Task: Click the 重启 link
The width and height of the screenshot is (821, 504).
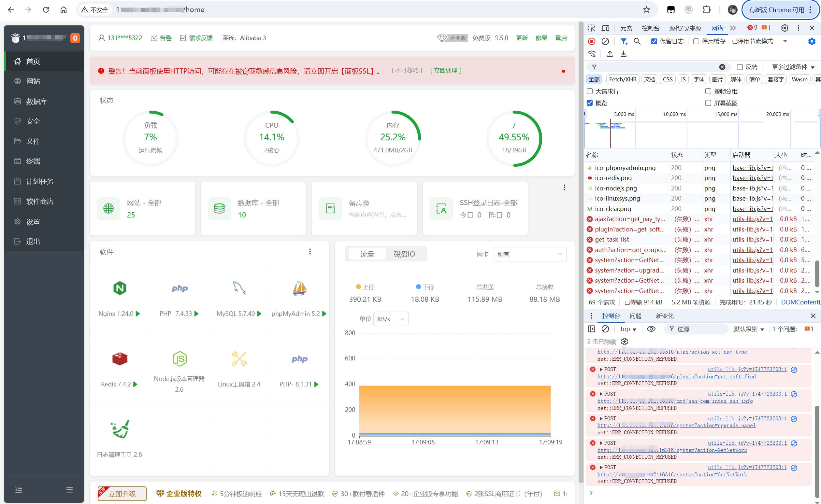Action: tap(561, 38)
